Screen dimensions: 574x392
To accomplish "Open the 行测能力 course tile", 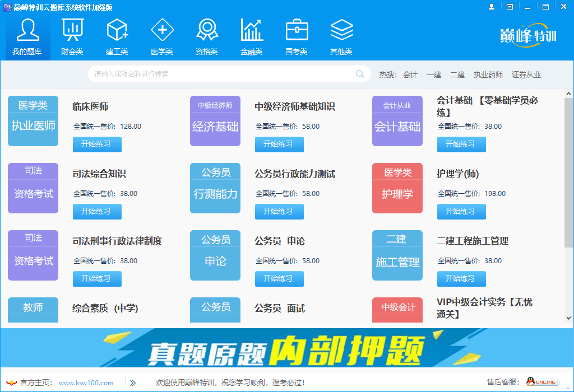I will (215, 188).
